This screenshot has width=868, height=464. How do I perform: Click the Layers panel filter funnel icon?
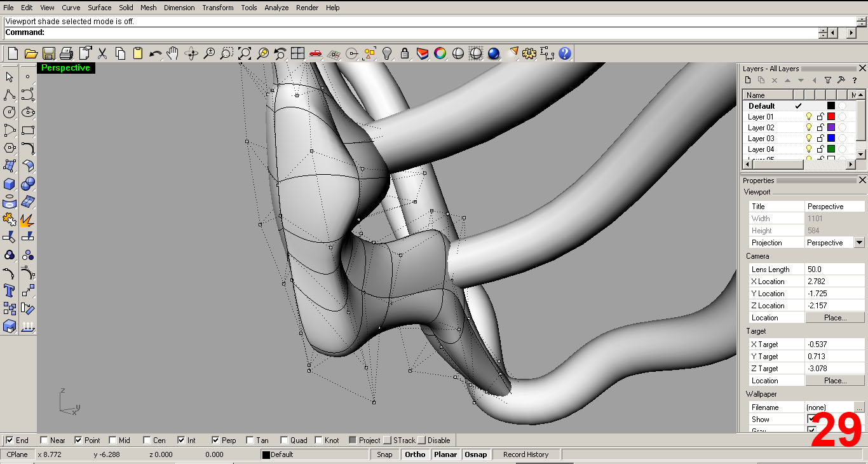point(828,80)
